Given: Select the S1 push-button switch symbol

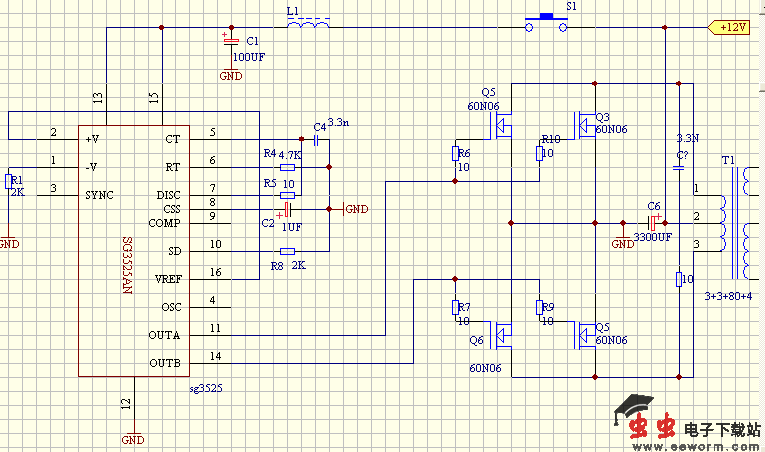Looking at the screenshot, I should [547, 23].
